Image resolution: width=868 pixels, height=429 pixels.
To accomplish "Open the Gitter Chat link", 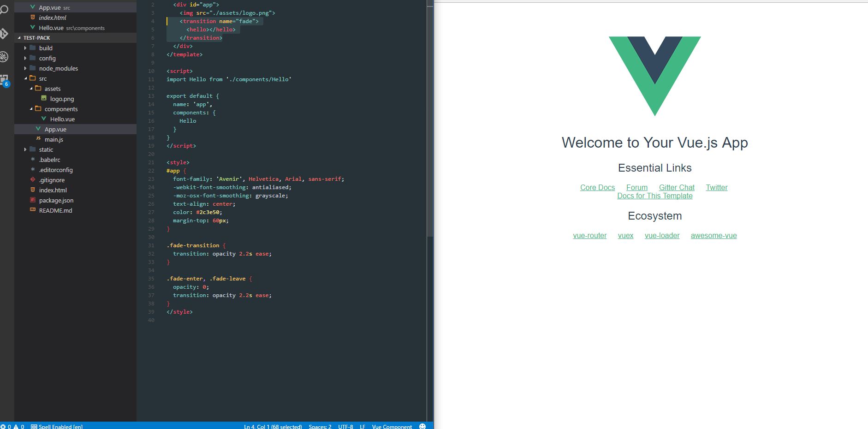I will pos(677,187).
